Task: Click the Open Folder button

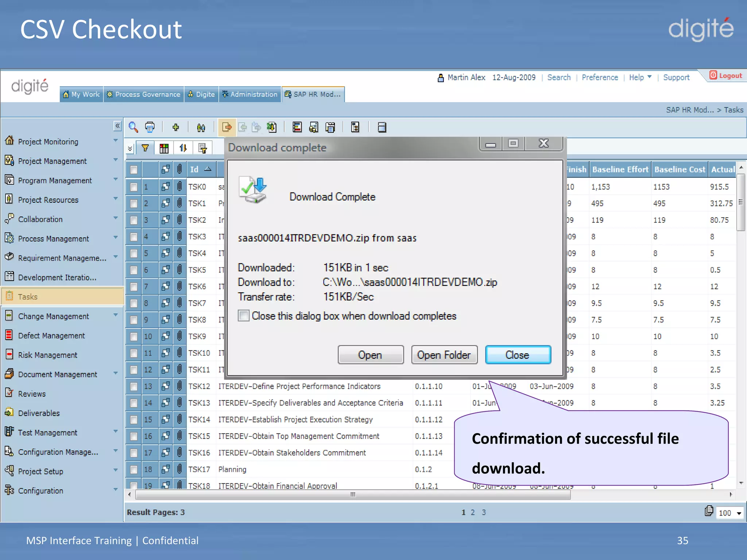Action: pyautogui.click(x=444, y=355)
